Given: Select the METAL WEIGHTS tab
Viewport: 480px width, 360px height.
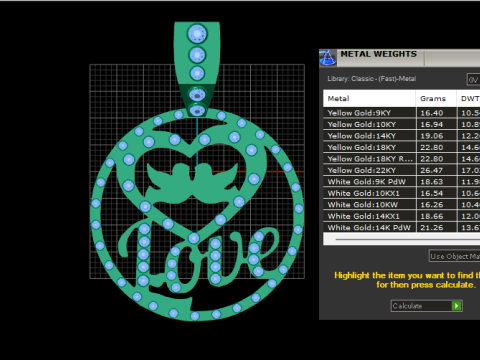Looking at the screenshot, I should tap(379, 54).
